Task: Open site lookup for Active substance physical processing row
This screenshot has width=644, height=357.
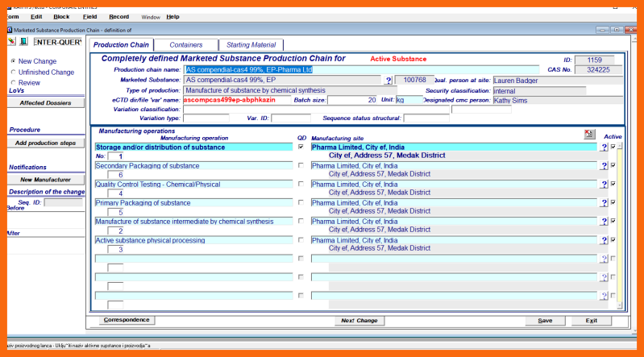Action: 604,240
